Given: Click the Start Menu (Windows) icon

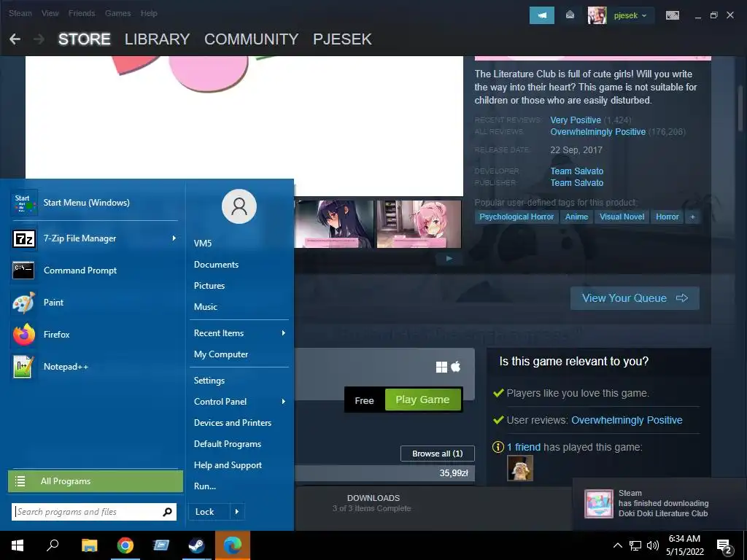Looking at the screenshot, I should (x=24, y=203).
